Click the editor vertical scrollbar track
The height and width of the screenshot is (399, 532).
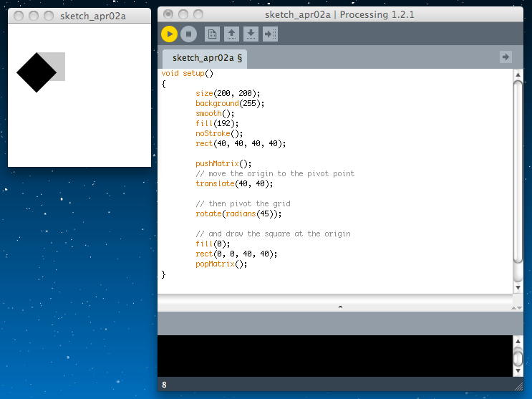click(518, 272)
